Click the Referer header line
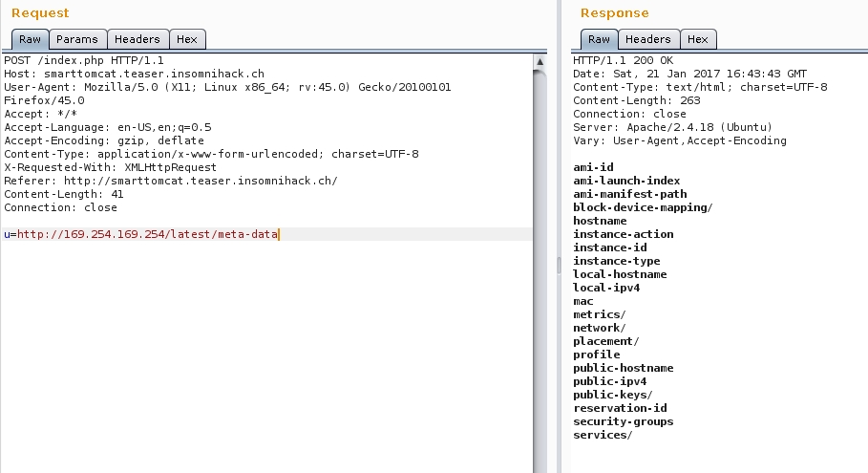This screenshot has height=473, width=868. (x=171, y=181)
